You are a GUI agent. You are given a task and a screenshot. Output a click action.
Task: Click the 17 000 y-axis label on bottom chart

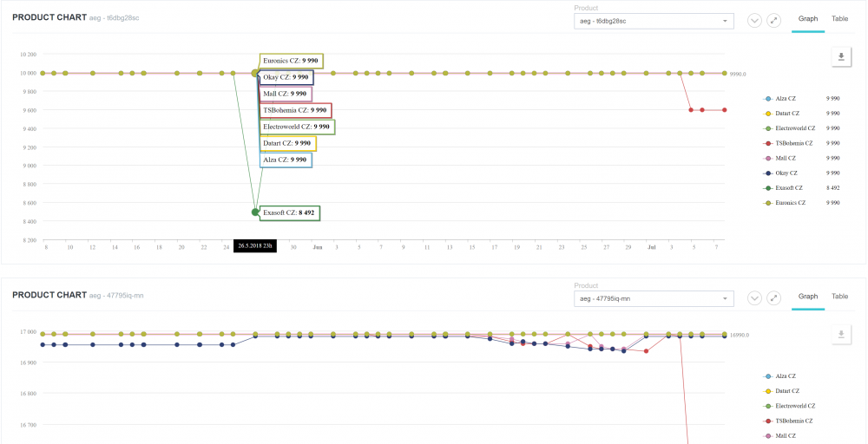[x=28, y=332]
